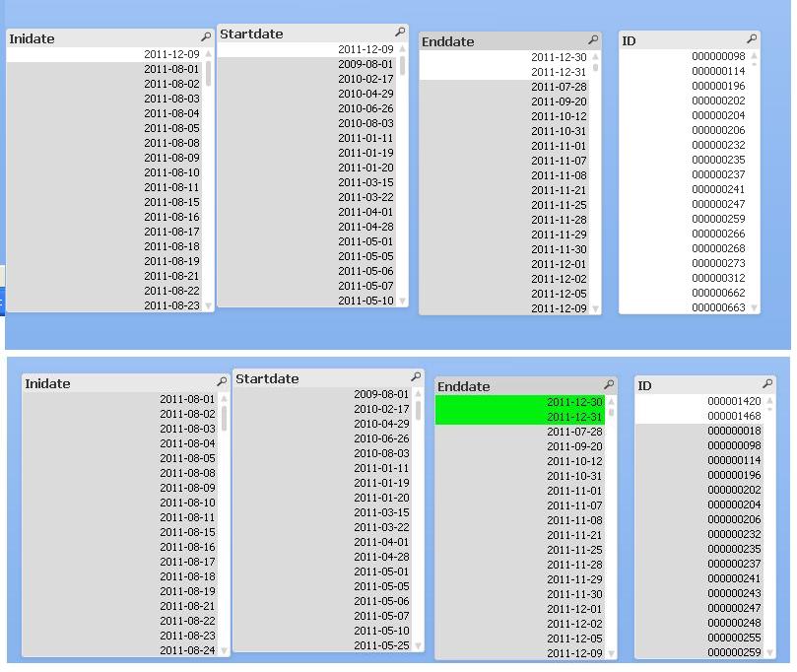Select 2010-02-17 in the upper Startdate list
This screenshot has width=797, height=672.
coord(307,79)
